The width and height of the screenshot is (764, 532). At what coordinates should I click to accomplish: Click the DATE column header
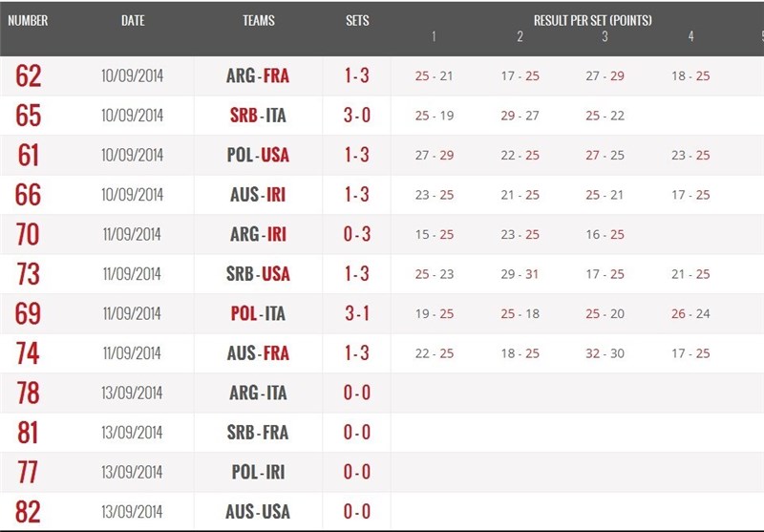(x=133, y=20)
